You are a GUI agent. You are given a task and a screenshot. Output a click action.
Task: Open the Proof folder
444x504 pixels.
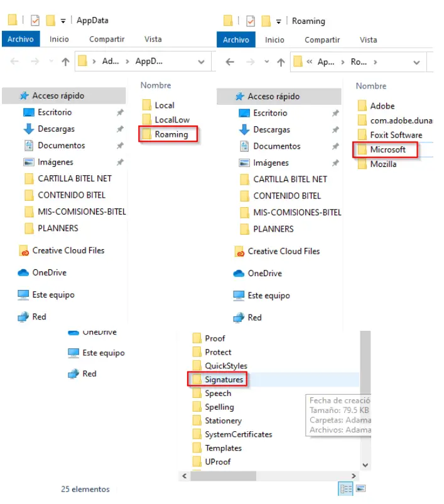click(209, 338)
